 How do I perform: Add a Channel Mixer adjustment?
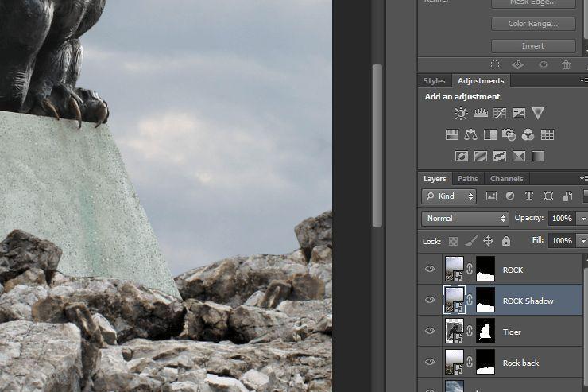click(x=528, y=135)
